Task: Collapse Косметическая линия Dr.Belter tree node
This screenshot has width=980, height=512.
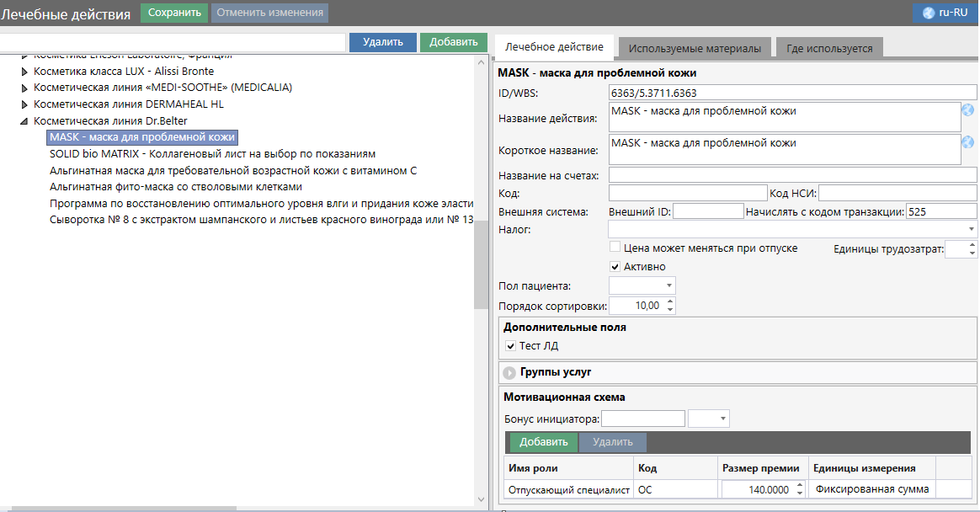Action: [x=24, y=121]
